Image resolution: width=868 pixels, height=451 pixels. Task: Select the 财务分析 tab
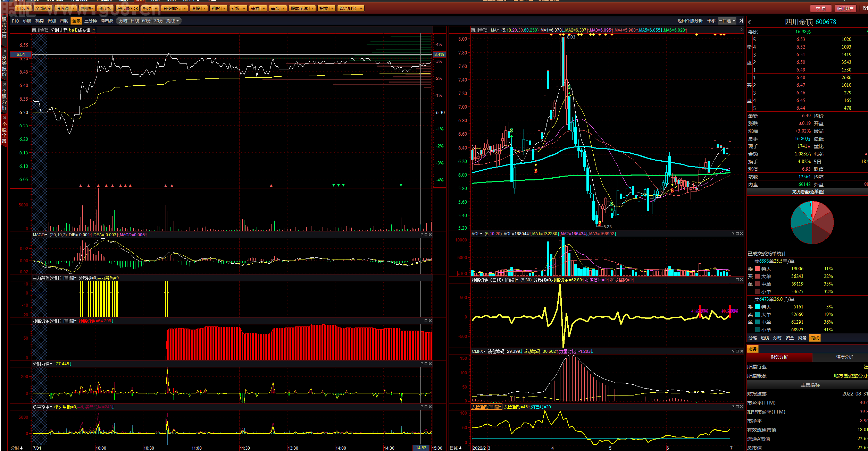(779, 357)
